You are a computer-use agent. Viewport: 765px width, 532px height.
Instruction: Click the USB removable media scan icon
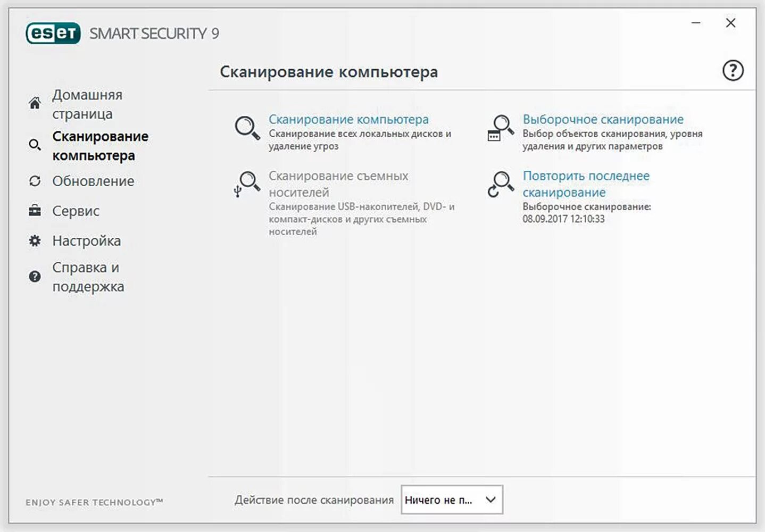click(246, 184)
